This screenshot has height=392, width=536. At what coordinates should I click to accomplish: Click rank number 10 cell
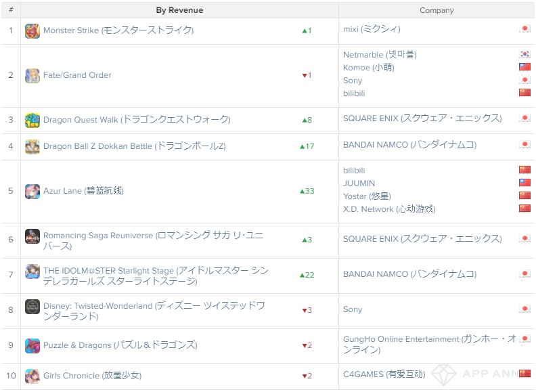coord(11,376)
